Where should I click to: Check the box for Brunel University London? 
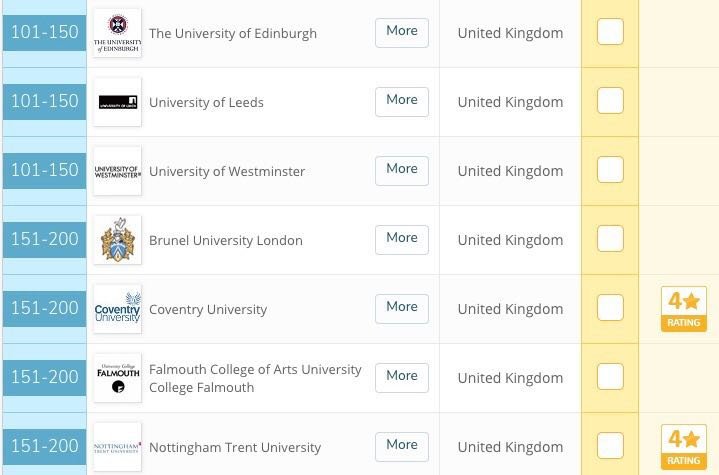click(610, 239)
